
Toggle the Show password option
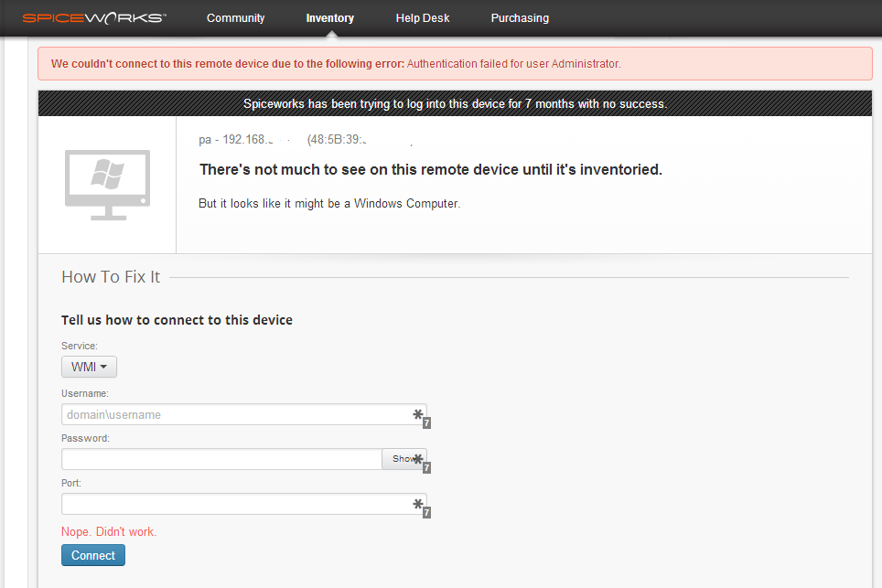403,458
